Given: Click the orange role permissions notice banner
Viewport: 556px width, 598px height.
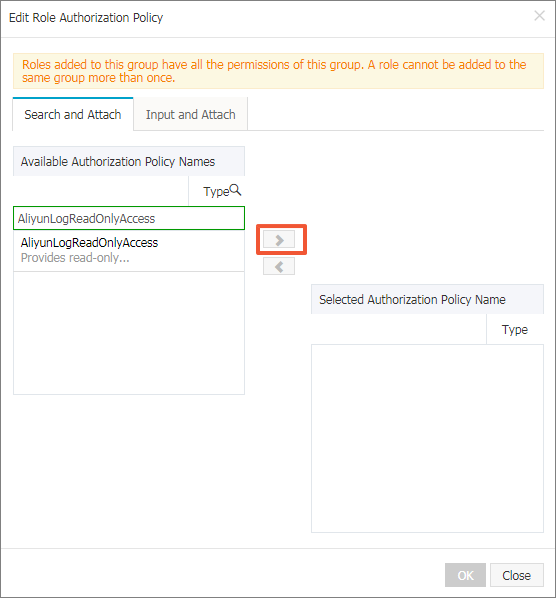Looking at the screenshot, I should pyautogui.click(x=278, y=71).
